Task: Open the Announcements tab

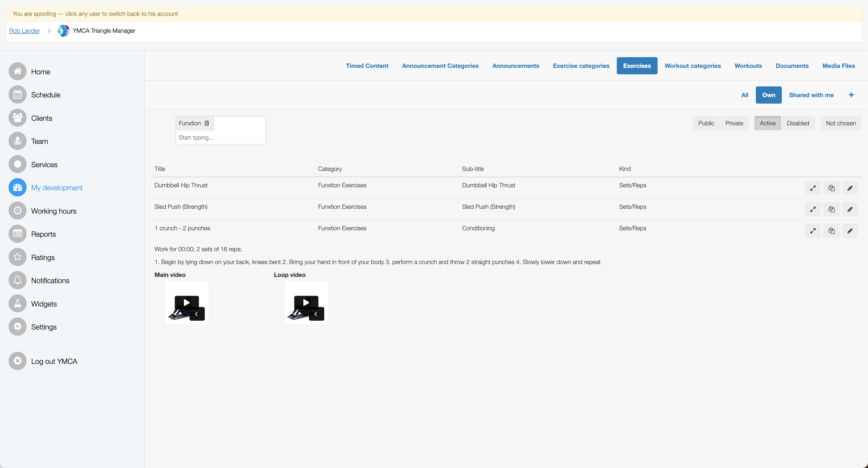Action: 516,66
